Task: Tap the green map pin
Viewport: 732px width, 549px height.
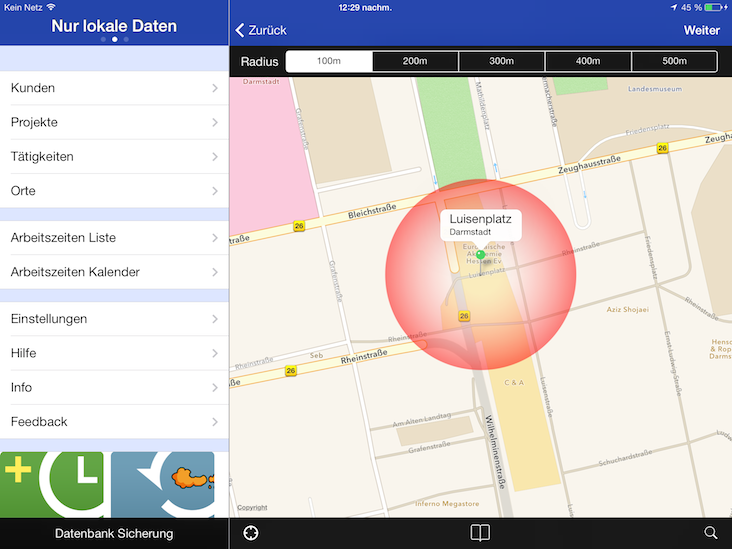Action: [480, 255]
